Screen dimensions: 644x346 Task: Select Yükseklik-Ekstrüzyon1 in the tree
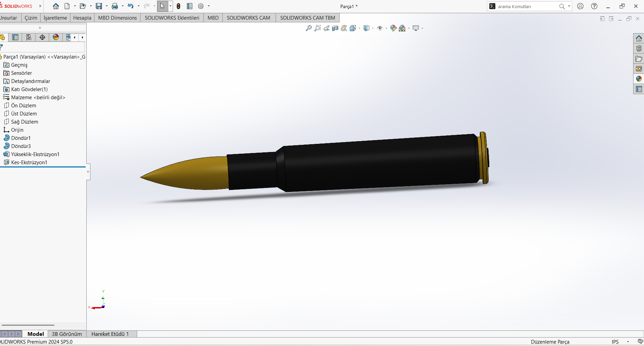(x=35, y=154)
